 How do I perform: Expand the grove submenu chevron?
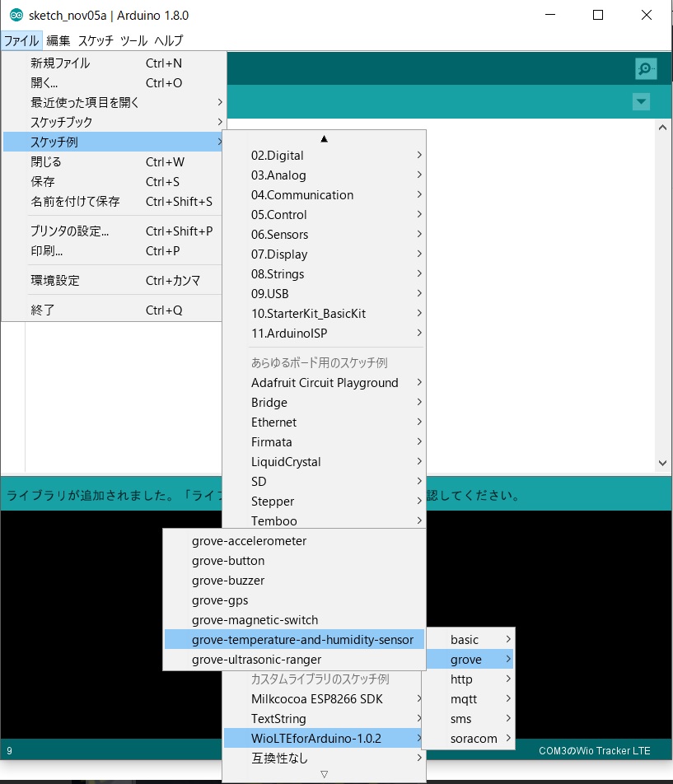510,659
